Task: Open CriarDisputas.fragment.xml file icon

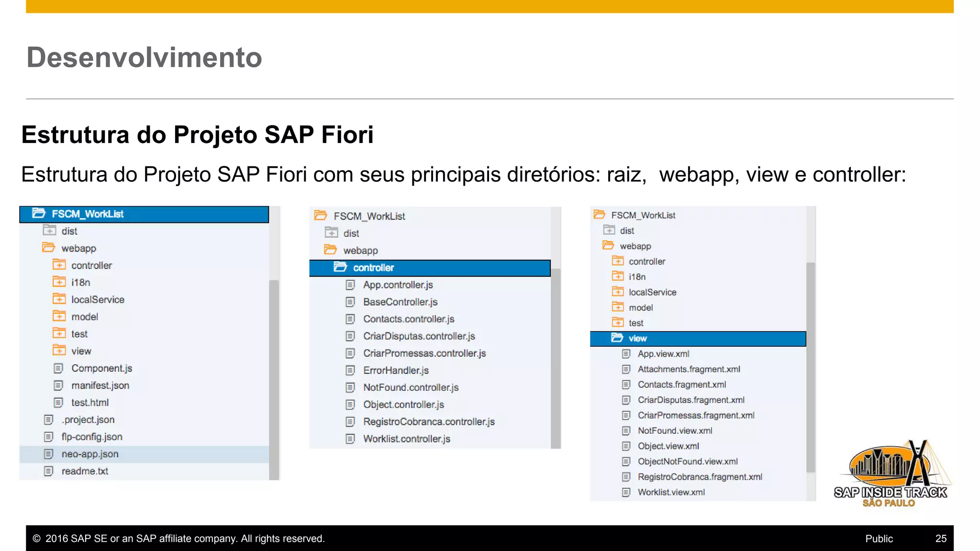Action: pyautogui.click(x=626, y=400)
